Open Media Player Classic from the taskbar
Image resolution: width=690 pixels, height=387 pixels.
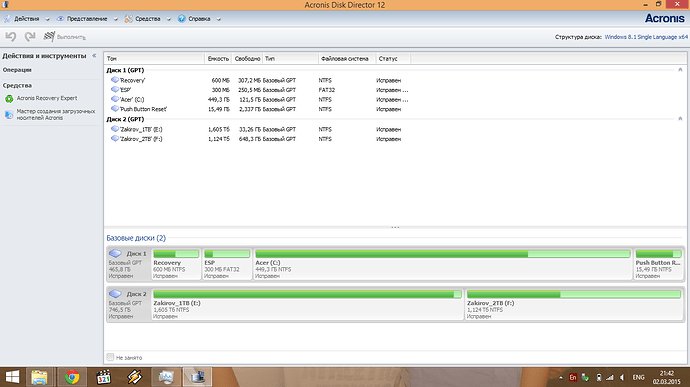[x=103, y=377]
